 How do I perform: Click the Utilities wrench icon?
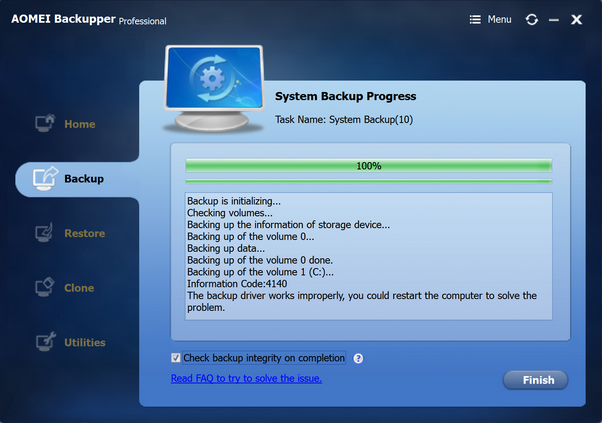coord(46,342)
